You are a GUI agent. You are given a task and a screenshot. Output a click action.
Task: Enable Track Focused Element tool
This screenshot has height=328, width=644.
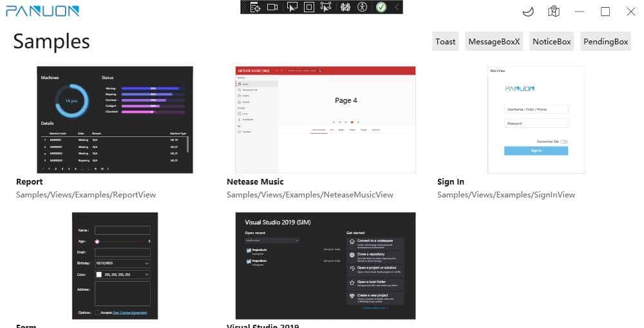click(326, 7)
